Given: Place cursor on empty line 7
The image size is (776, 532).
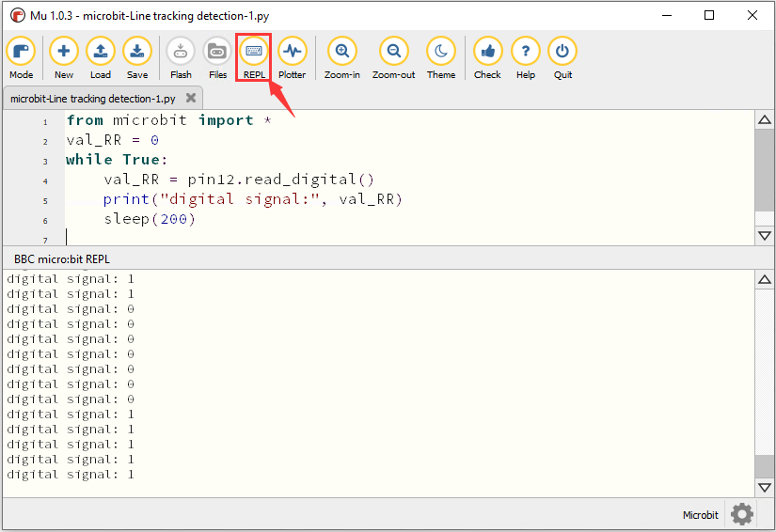Looking at the screenshot, I should click(x=409, y=238).
